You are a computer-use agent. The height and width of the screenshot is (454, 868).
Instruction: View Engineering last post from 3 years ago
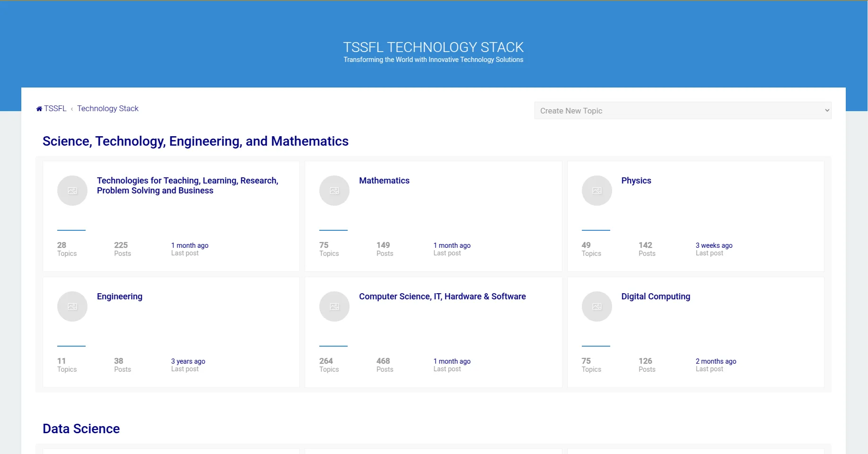pos(188,361)
